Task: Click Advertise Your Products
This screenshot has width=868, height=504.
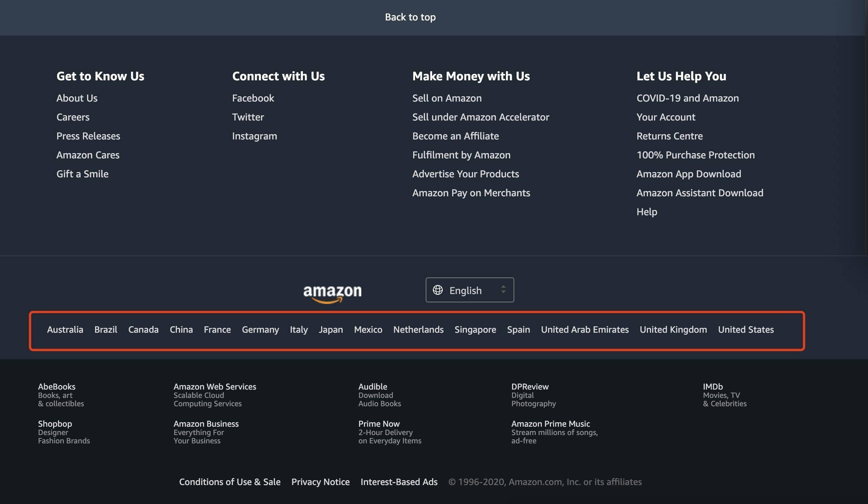Action: [x=466, y=174]
